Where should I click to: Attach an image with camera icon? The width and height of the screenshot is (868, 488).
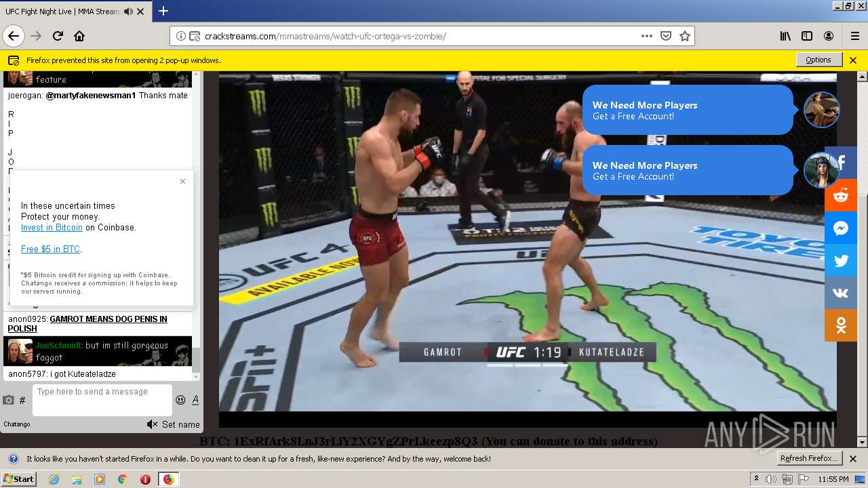8,400
